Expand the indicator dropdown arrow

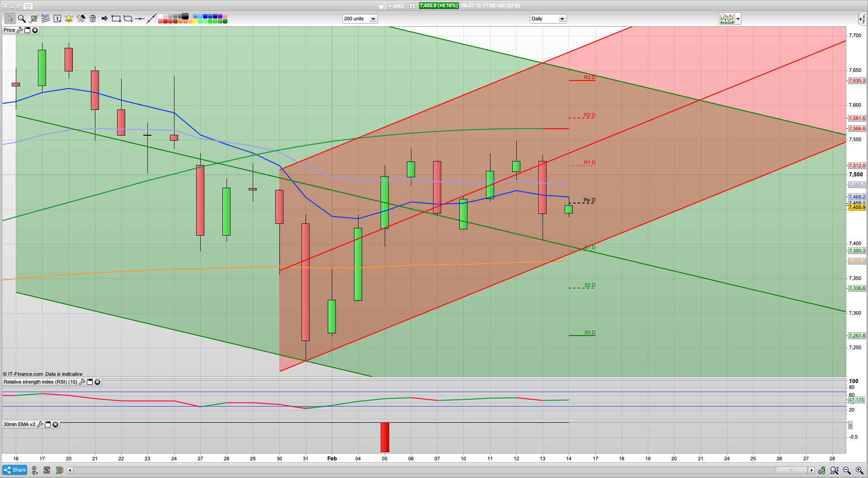738,19
